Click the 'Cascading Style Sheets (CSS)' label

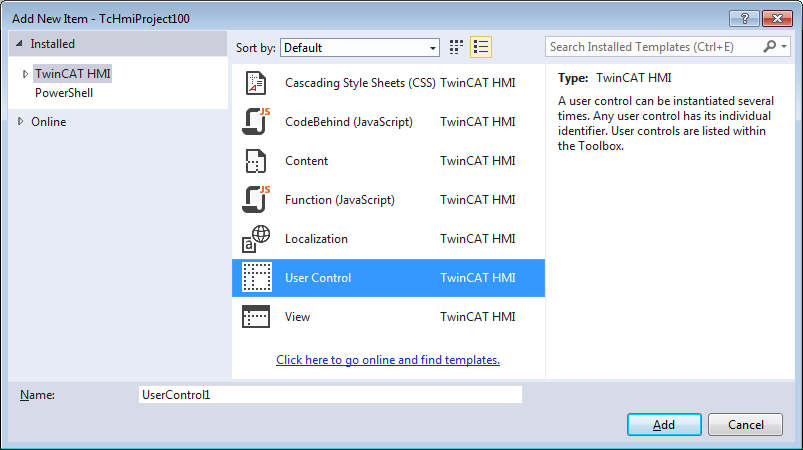360,83
